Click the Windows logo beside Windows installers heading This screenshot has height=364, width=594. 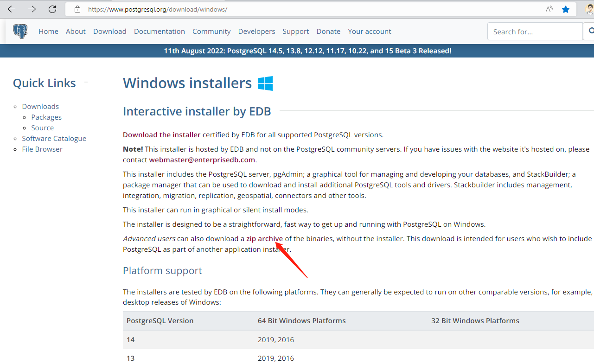tap(265, 83)
